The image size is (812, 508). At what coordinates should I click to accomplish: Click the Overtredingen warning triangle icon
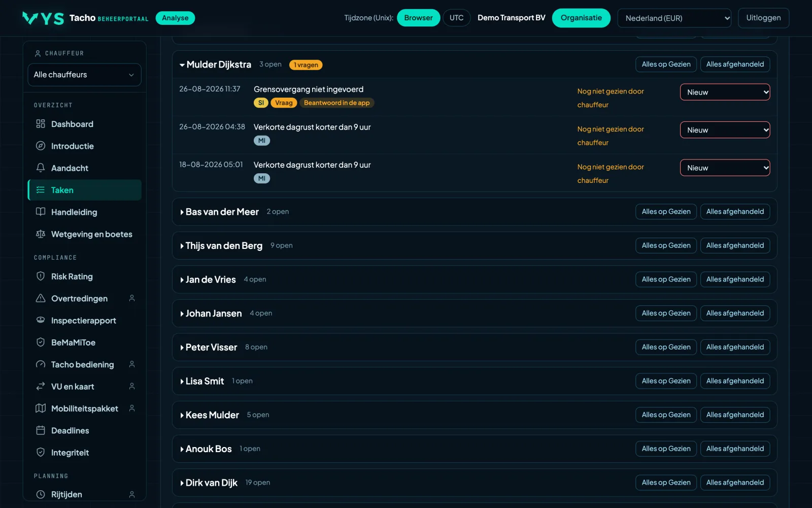click(41, 298)
